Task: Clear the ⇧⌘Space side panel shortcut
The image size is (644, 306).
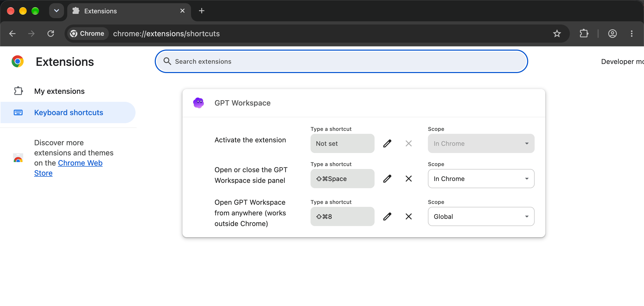Action: (408, 179)
